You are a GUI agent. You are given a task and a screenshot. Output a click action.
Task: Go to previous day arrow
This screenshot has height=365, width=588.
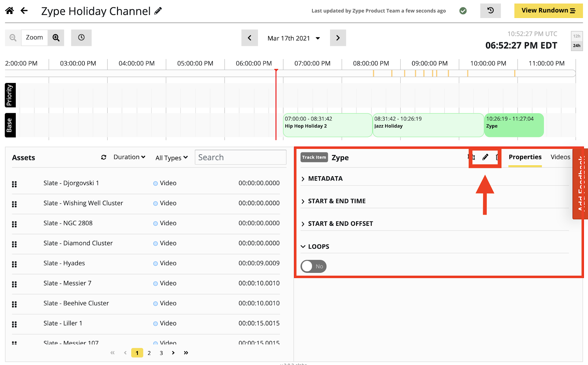click(250, 38)
